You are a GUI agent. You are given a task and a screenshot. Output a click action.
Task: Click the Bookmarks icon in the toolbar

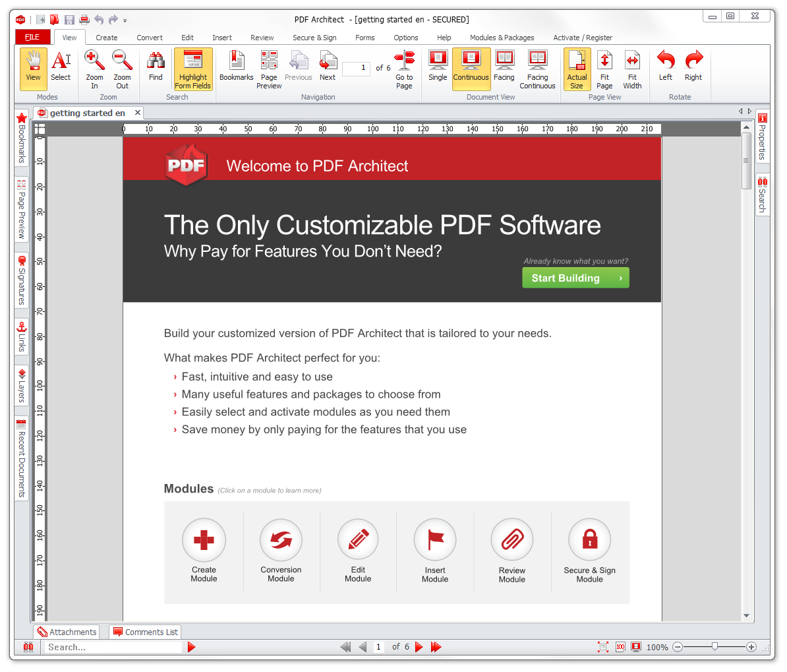(235, 69)
